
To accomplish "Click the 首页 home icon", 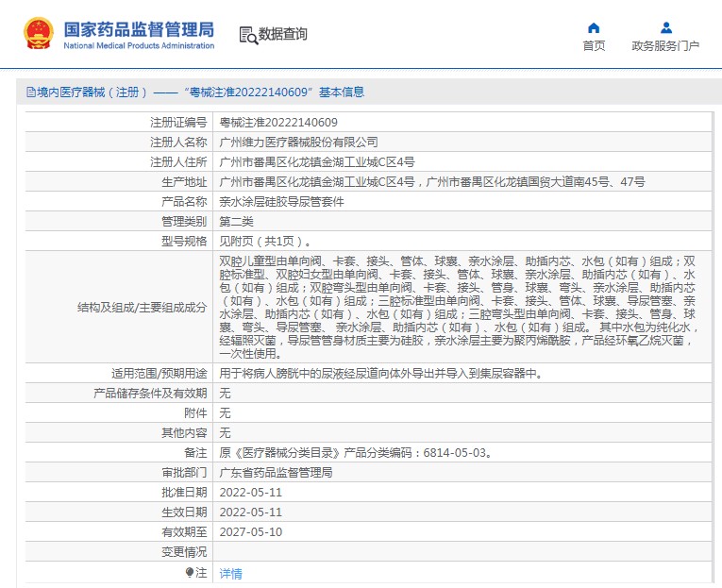I will click(x=594, y=28).
